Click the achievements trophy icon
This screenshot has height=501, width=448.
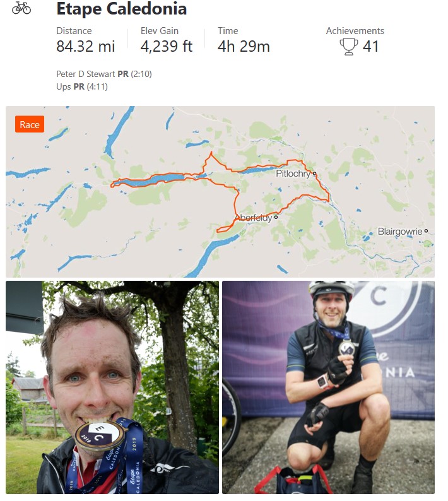coord(349,47)
